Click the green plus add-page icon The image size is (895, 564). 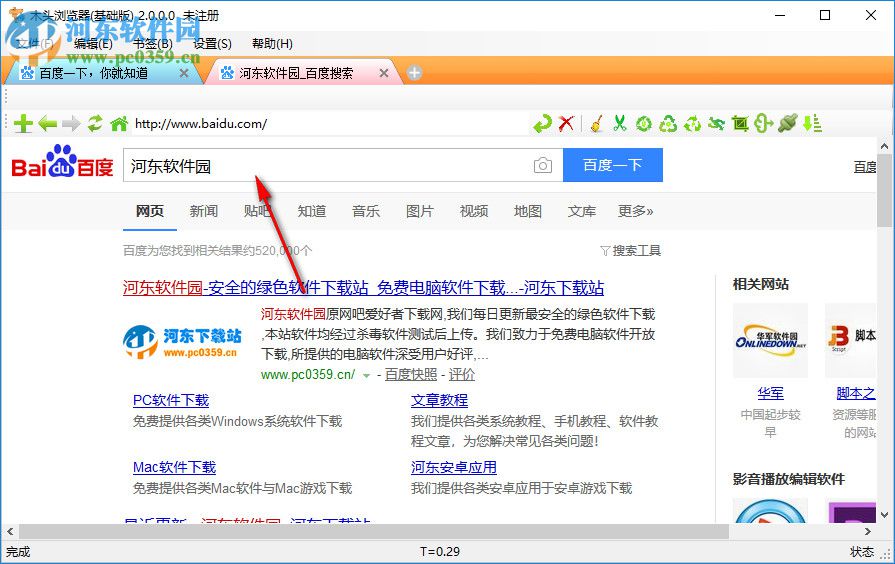click(23, 123)
